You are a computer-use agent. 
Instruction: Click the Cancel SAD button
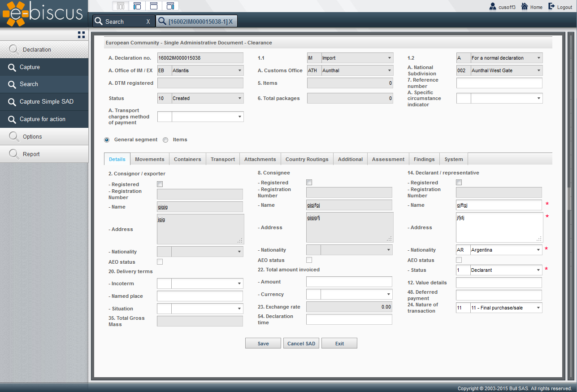301,344
